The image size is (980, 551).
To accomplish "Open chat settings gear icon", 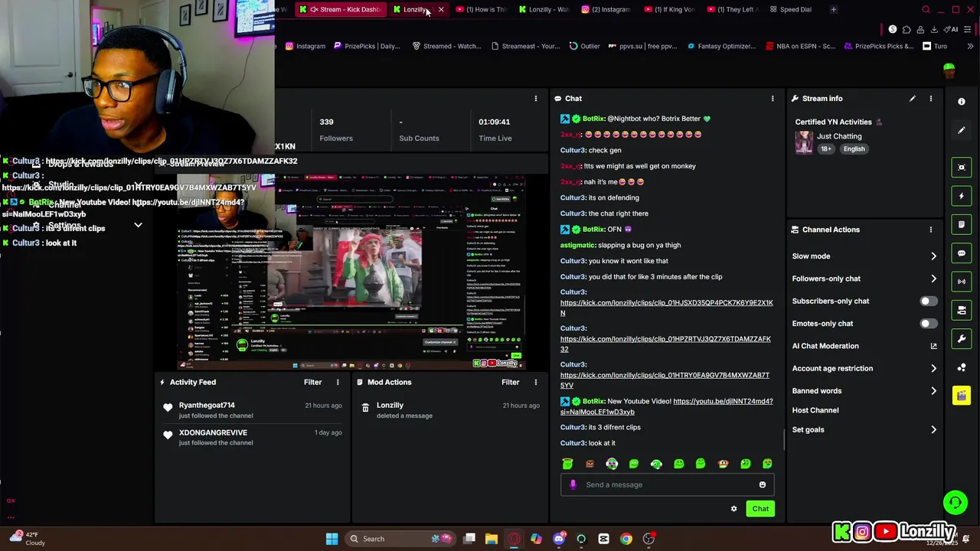I will coord(733,509).
